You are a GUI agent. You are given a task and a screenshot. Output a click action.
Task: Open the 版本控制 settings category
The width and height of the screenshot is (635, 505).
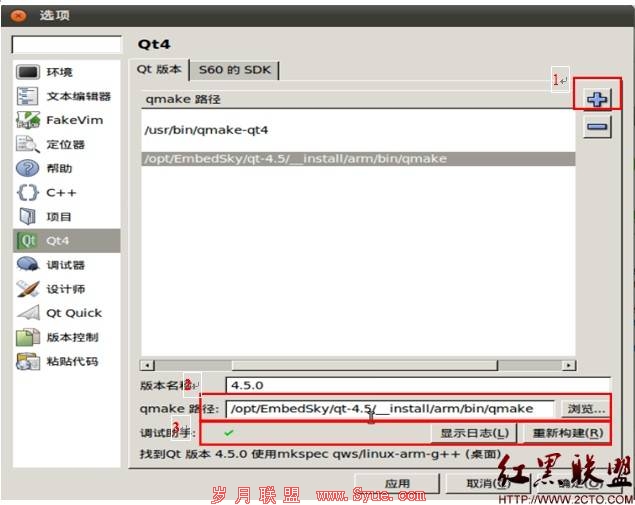click(x=67, y=337)
